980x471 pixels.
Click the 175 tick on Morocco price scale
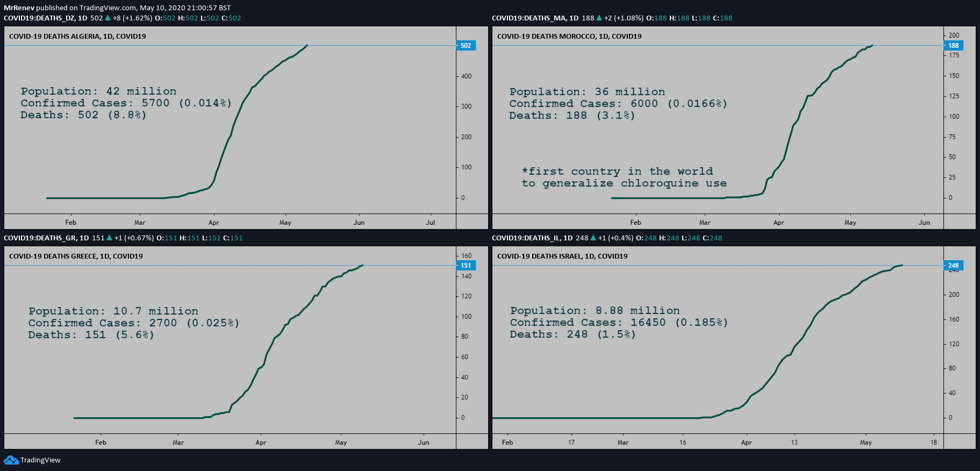(x=954, y=55)
